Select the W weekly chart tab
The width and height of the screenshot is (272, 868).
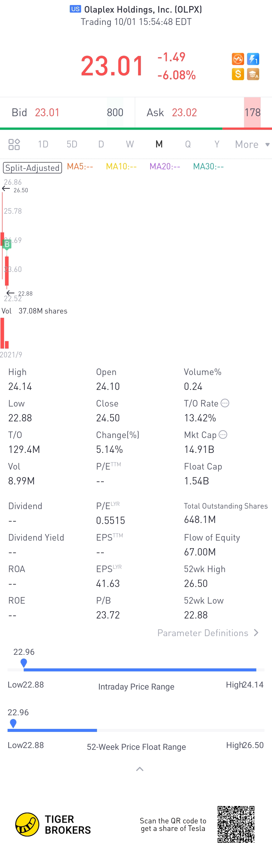point(130,144)
